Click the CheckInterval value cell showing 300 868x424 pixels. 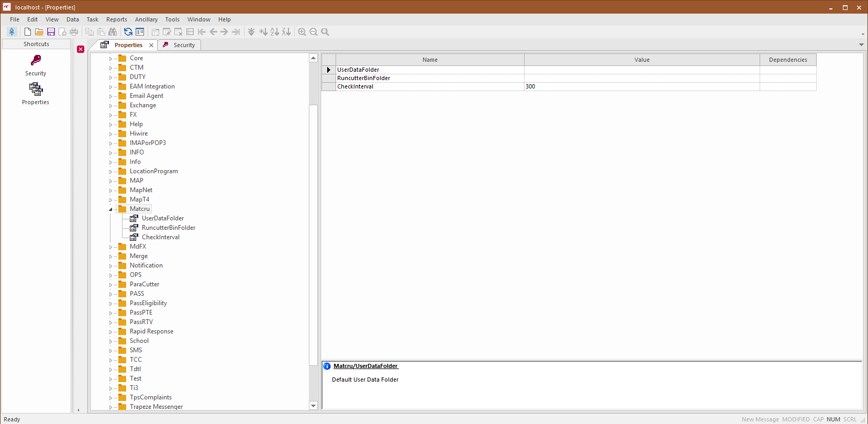point(641,86)
